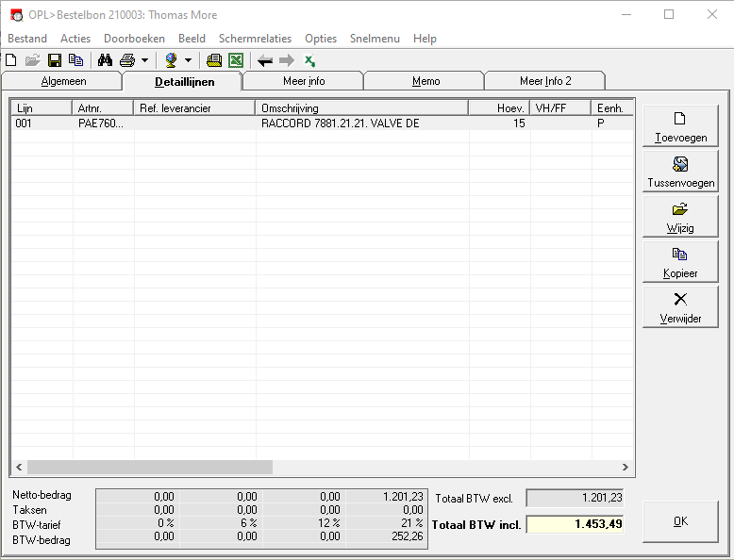Switch to the Algemeen tab
This screenshot has width=734, height=560.
pos(63,81)
